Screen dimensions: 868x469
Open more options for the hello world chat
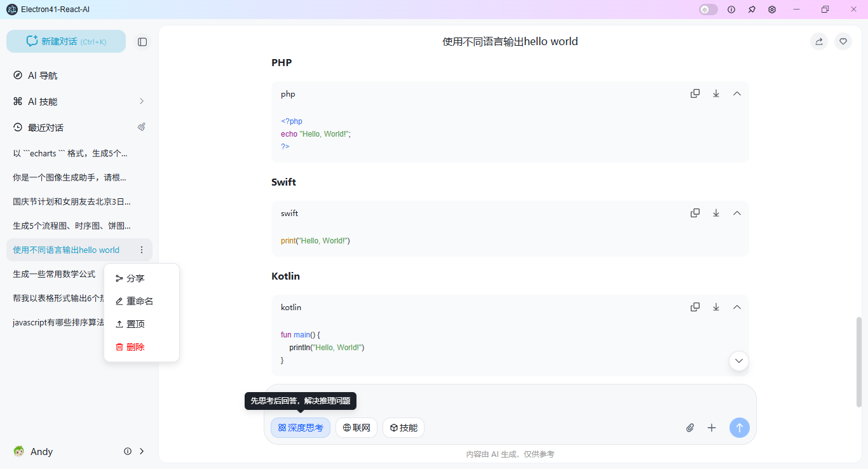click(x=142, y=250)
